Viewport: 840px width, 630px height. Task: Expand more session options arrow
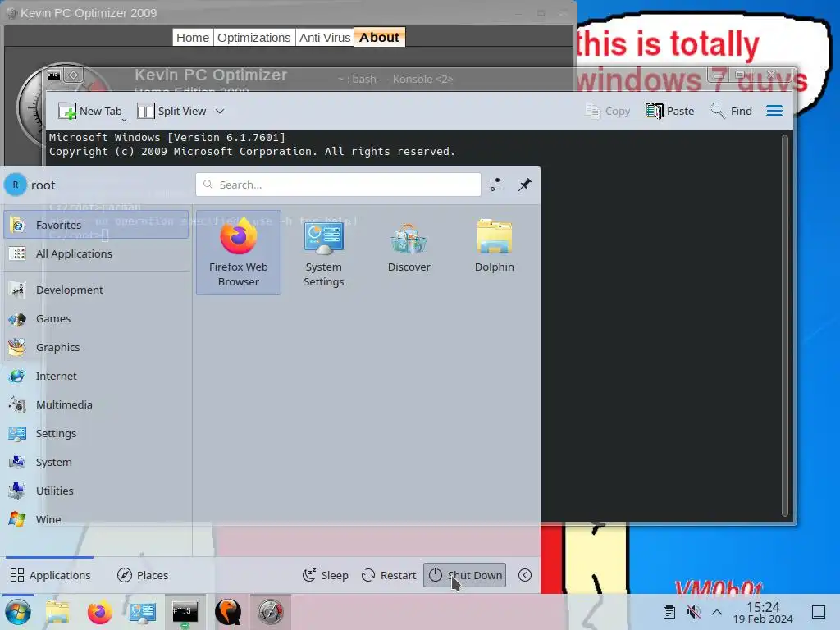coord(525,575)
